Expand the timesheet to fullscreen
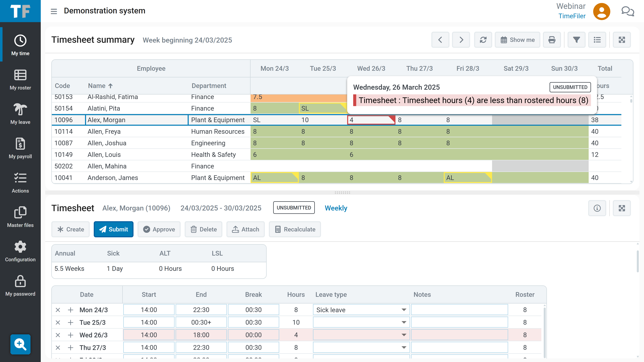Viewport: 644px width, 362px height. tap(622, 208)
